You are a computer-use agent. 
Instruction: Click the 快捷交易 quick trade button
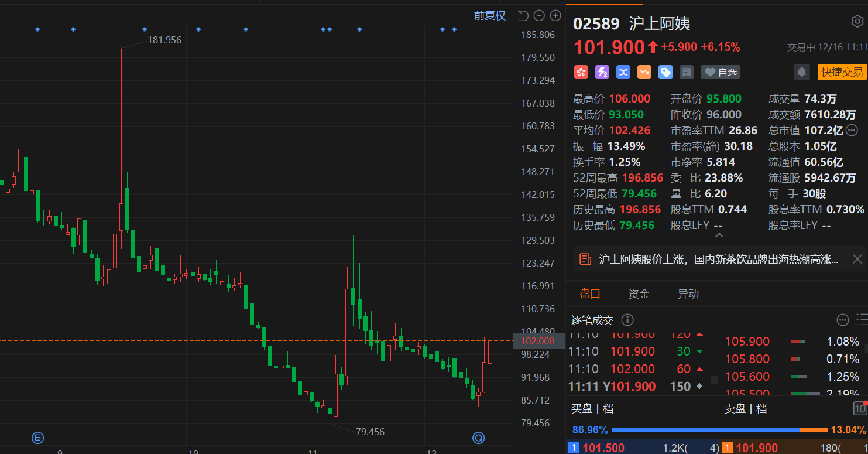point(842,72)
